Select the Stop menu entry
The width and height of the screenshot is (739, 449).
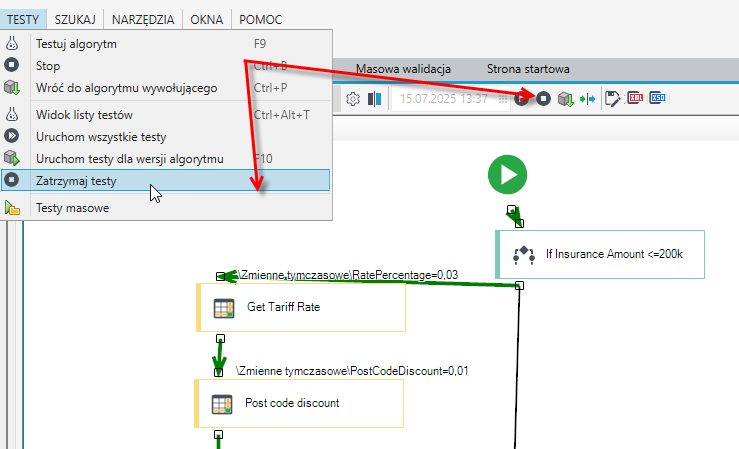click(165, 66)
